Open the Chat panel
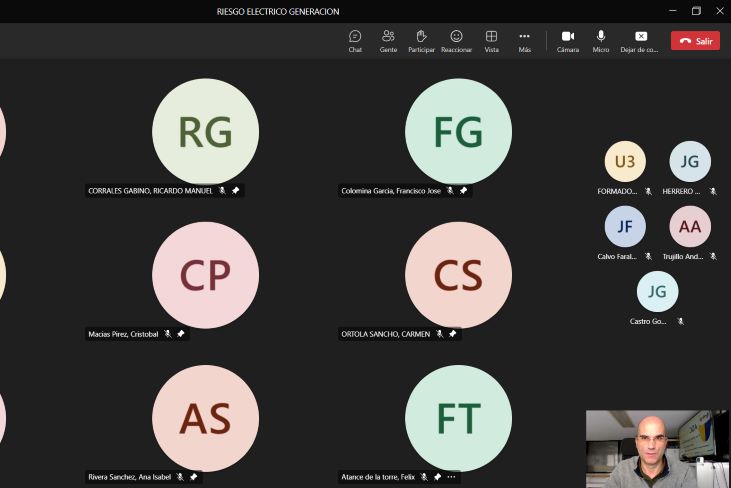The height and width of the screenshot is (488, 731). pyautogui.click(x=355, y=41)
